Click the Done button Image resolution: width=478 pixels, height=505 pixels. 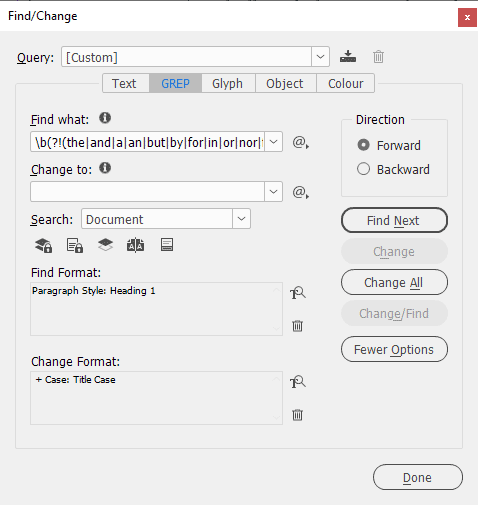(418, 477)
